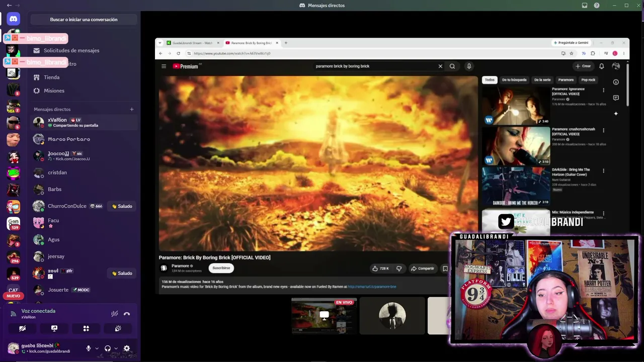Click the search or start conversation field
Screen dimensions: 644x362
pos(84,20)
